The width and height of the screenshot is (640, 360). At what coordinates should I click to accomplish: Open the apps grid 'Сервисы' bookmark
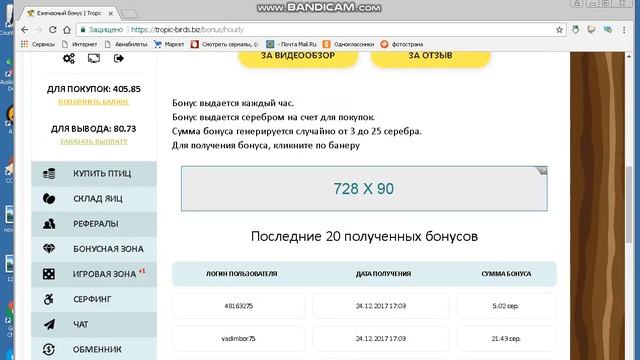[38, 44]
